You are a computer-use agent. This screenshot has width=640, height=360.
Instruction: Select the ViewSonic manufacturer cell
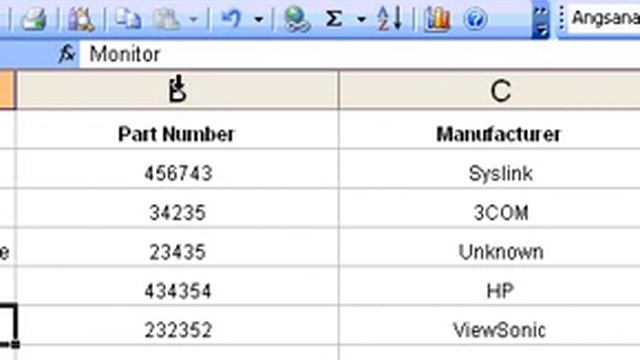pyautogui.click(x=489, y=325)
